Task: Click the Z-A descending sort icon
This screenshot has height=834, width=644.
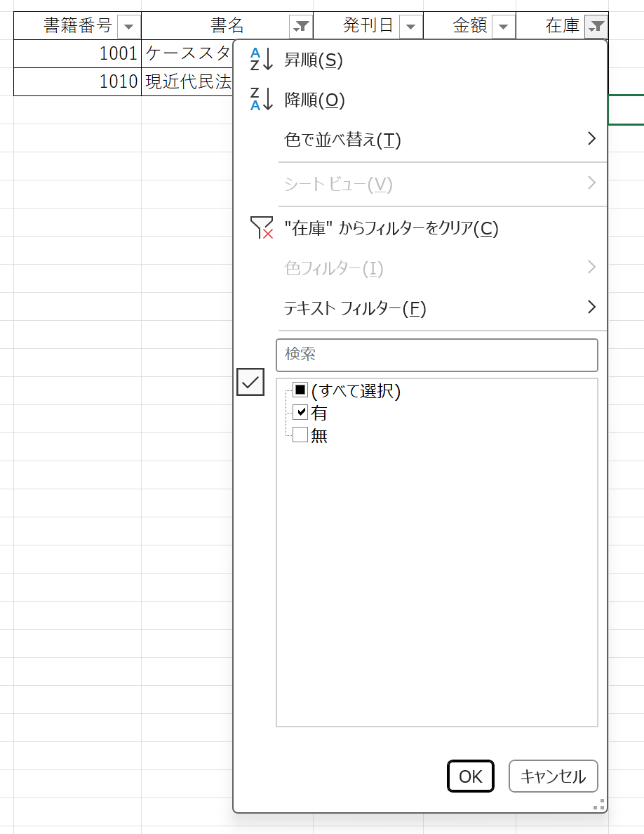Action: coord(262,99)
